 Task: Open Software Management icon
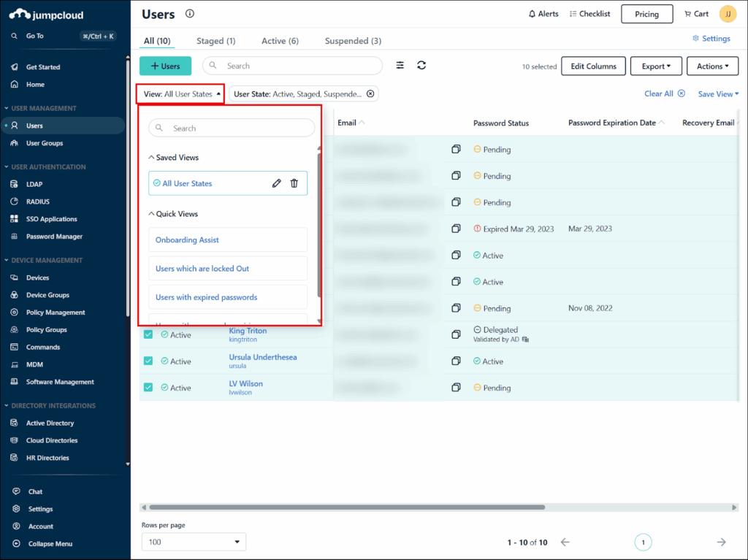(x=15, y=382)
